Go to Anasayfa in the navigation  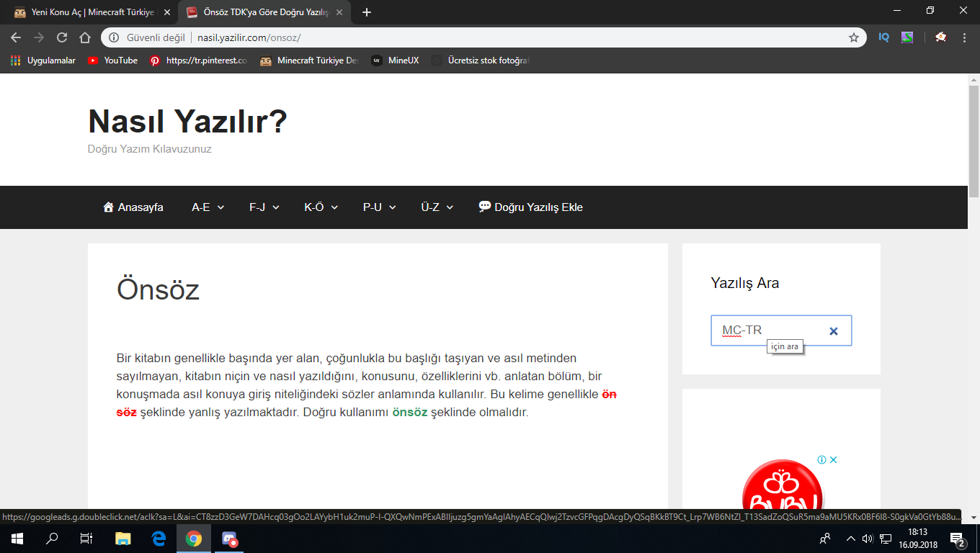pos(133,207)
